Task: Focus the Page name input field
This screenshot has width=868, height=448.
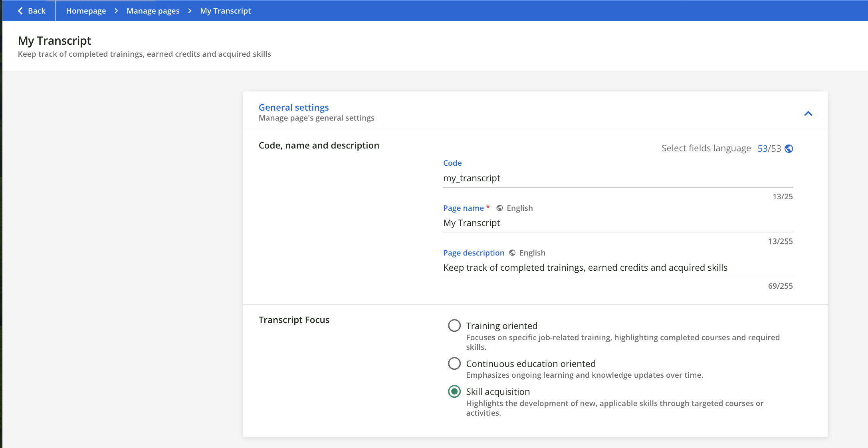Action: 618,223
